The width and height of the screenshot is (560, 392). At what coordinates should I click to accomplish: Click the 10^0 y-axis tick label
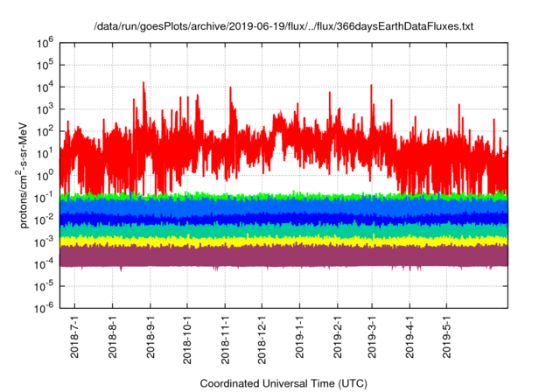coord(45,176)
